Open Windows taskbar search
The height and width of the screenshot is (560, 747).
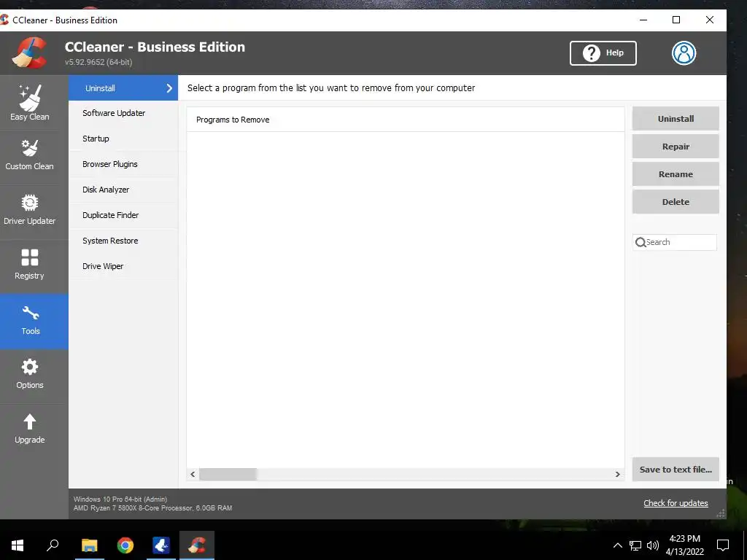pos(53,545)
